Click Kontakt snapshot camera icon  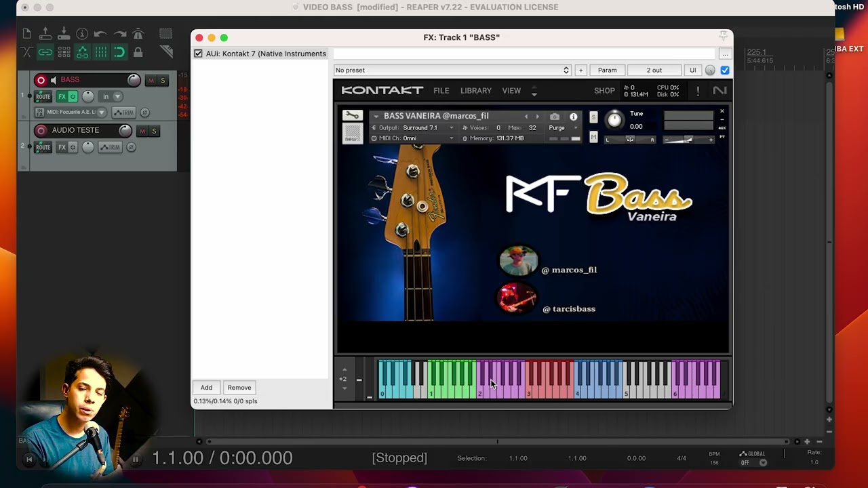(x=555, y=117)
